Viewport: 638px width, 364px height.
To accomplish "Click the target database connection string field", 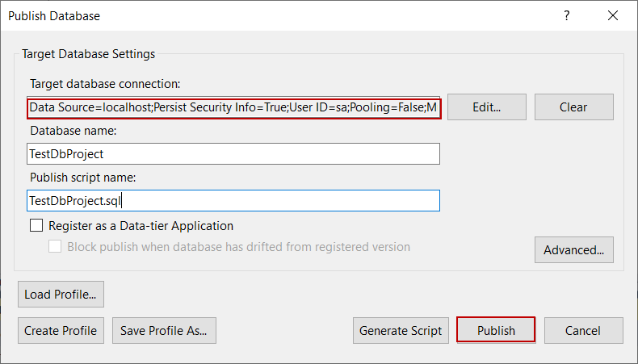I will tap(233, 107).
